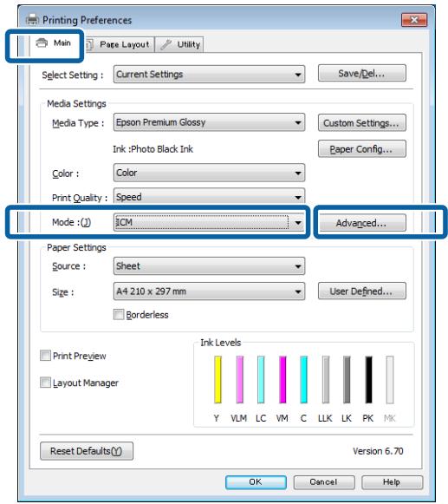Close the Printing Preferences dialog
448x504 pixels.
tap(414, 20)
